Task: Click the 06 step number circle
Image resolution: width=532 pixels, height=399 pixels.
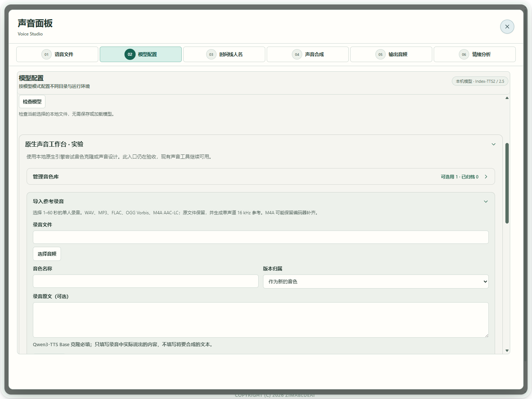Action: (x=464, y=54)
